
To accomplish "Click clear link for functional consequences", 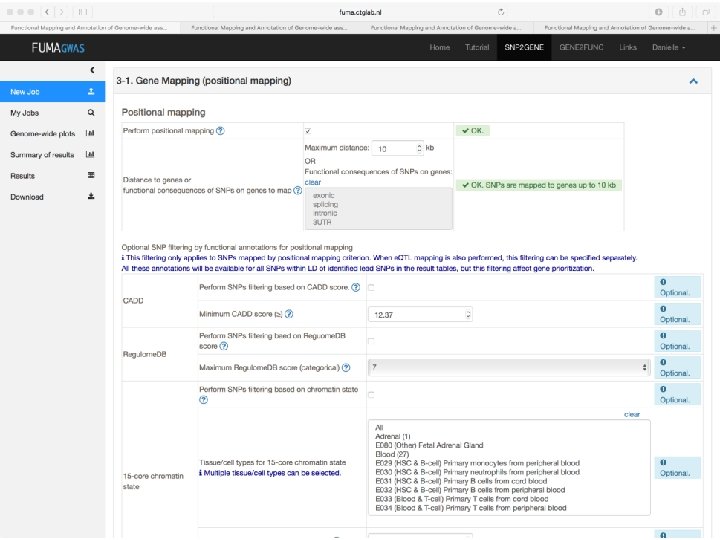I will pos(313,182).
